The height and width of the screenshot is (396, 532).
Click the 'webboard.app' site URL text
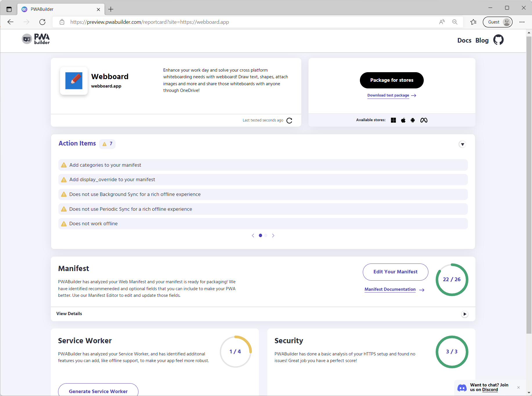click(x=106, y=86)
